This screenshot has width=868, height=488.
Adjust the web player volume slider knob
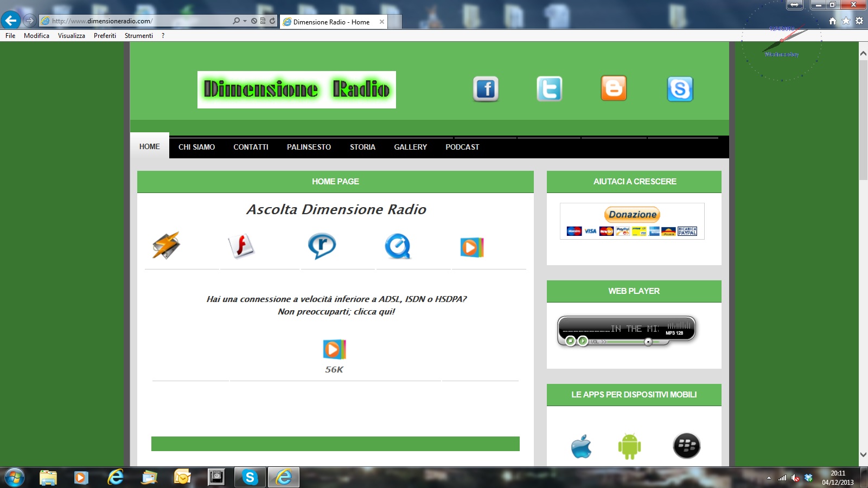[x=648, y=342]
